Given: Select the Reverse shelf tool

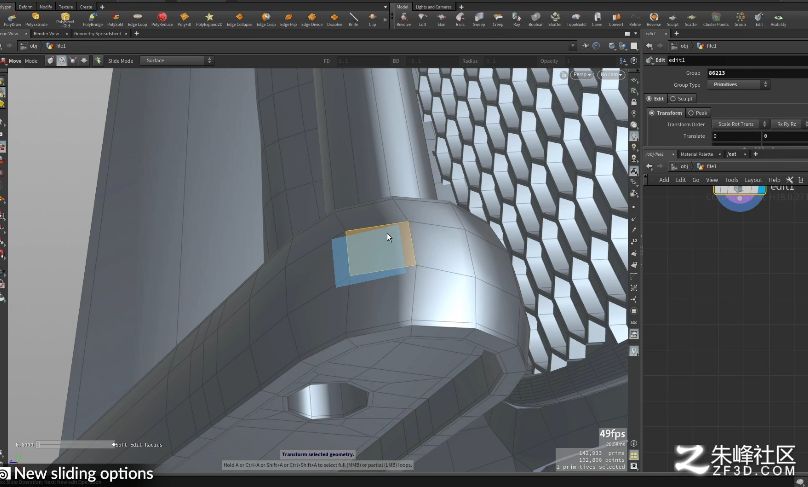Looking at the screenshot, I should click(653, 20).
